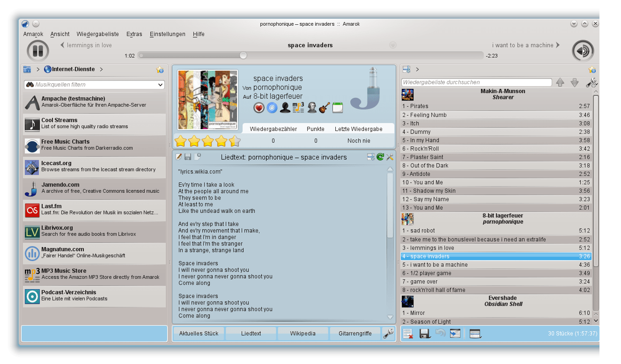621x364 pixels.
Task: Open Free Music Charts service
Action: pos(95,146)
